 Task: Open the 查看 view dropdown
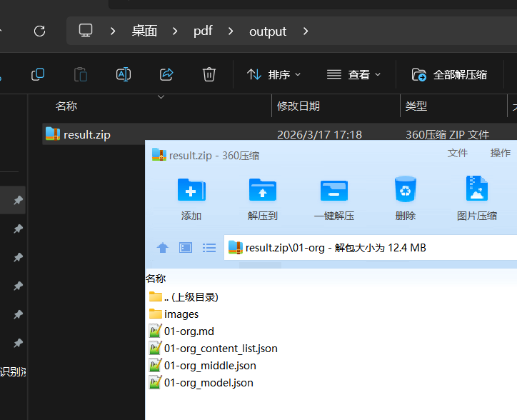pos(353,75)
